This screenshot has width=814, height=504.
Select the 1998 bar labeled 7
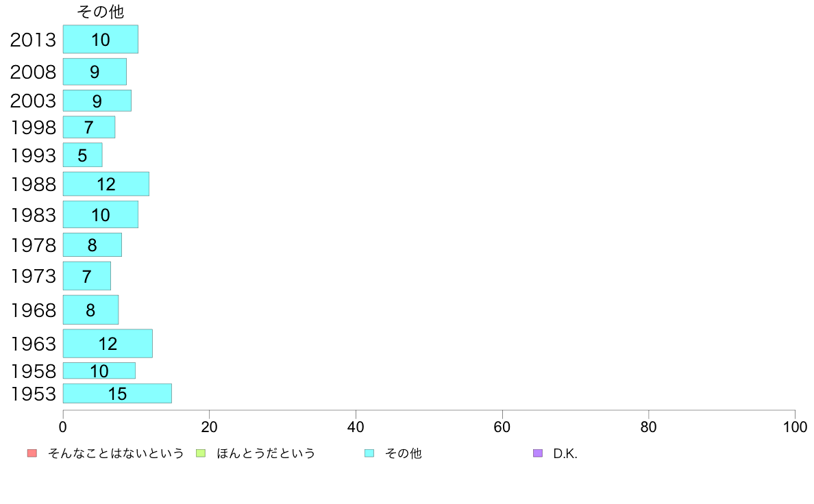(89, 127)
